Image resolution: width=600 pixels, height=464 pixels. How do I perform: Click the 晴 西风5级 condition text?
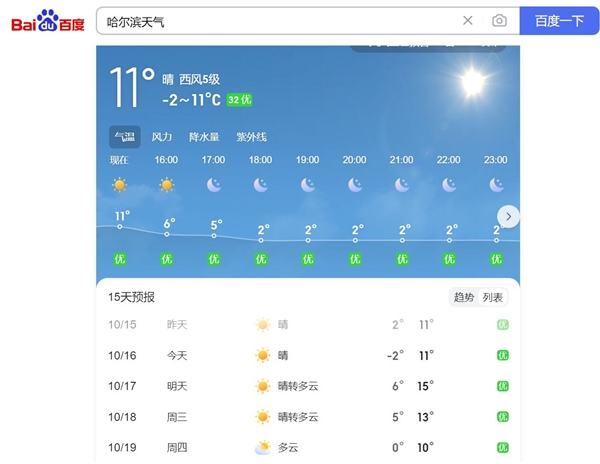pyautogui.click(x=191, y=80)
